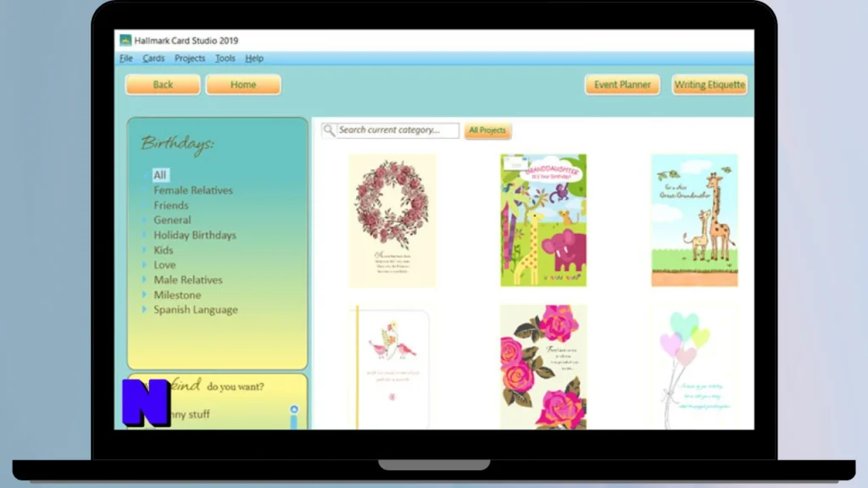
Task: Select the Milestone category
Action: (x=177, y=295)
